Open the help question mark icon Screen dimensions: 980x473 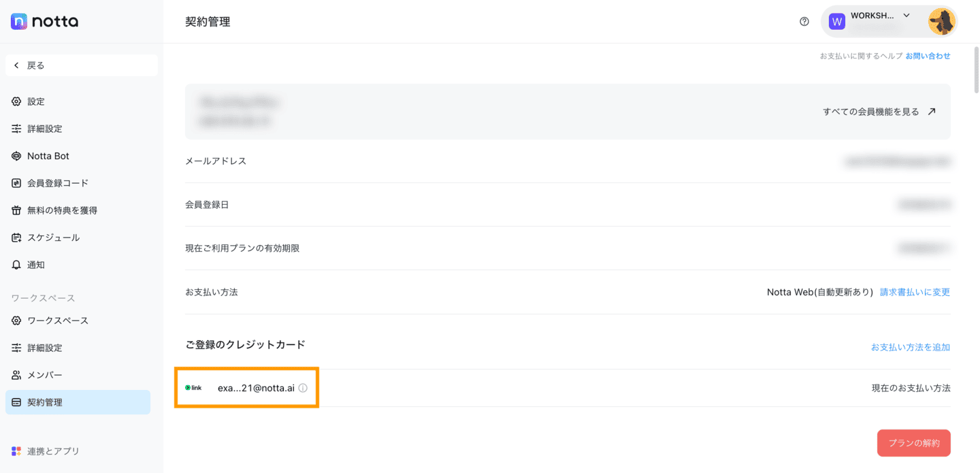(x=804, y=21)
